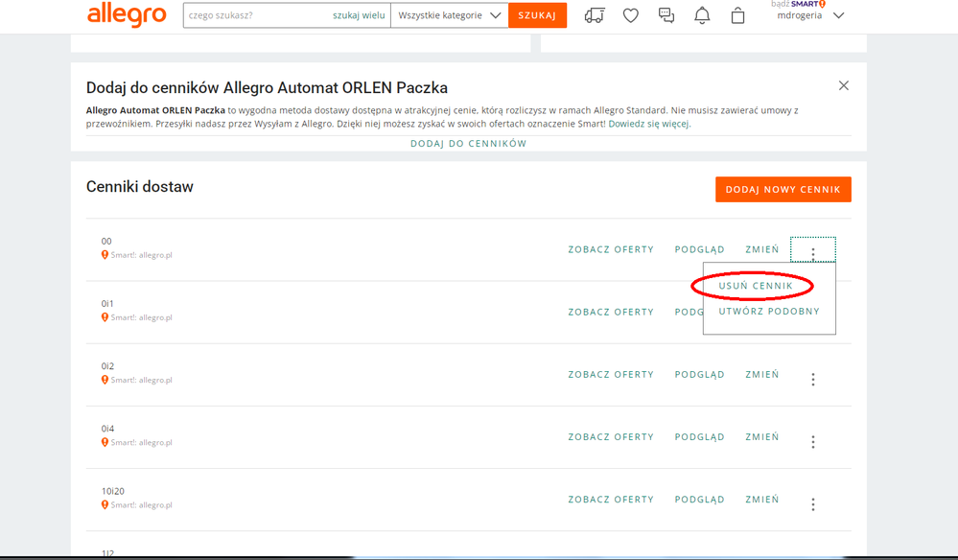The image size is (958, 560).
Task: Click the cennik name 10i20
Action: click(x=112, y=491)
